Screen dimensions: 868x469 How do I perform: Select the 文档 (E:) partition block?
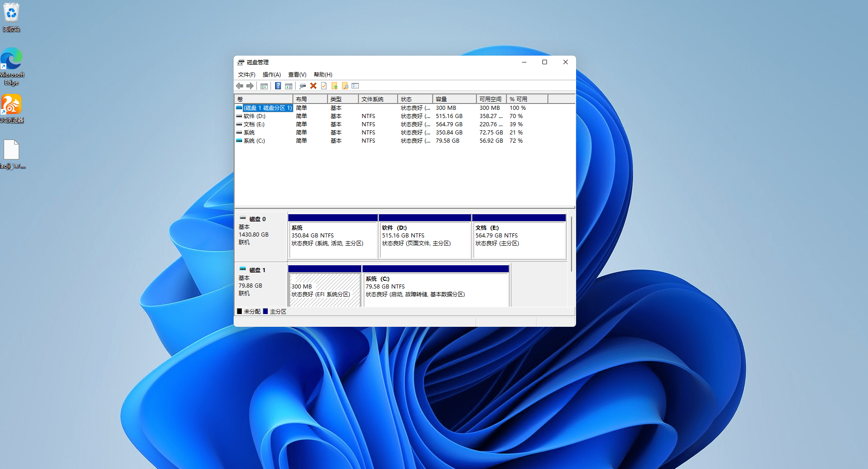click(x=519, y=237)
